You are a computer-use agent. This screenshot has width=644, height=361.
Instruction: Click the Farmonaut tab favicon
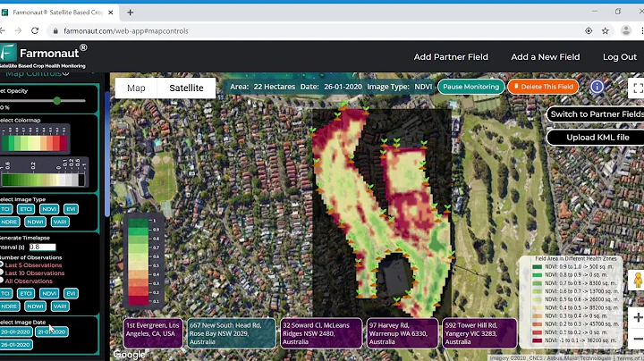(5, 13)
